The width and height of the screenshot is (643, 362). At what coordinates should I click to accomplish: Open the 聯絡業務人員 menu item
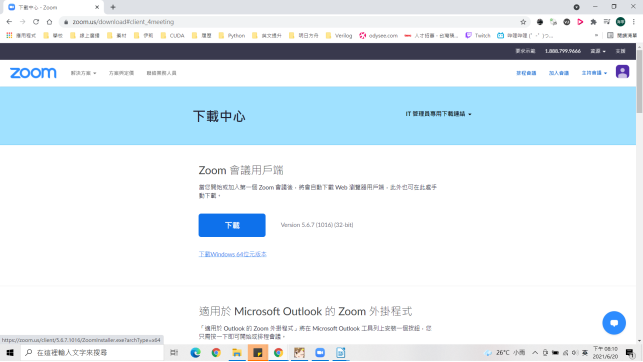click(x=162, y=73)
